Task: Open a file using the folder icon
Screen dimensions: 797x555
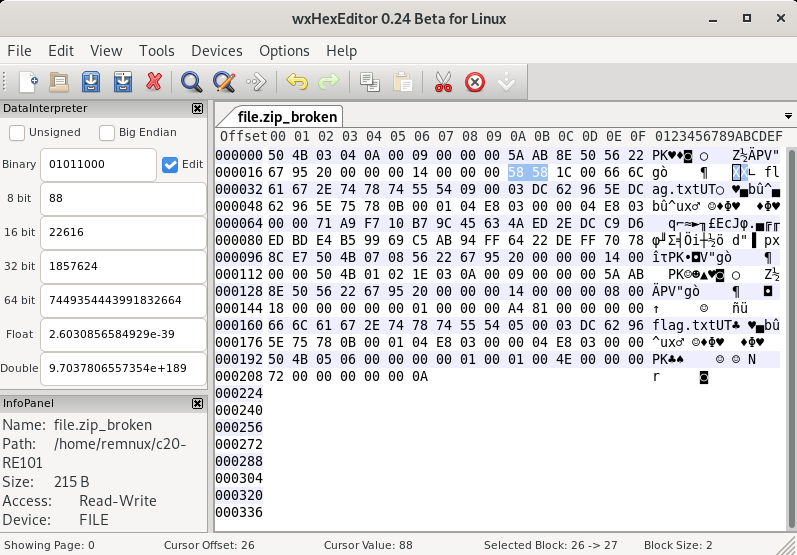Action: (x=59, y=82)
